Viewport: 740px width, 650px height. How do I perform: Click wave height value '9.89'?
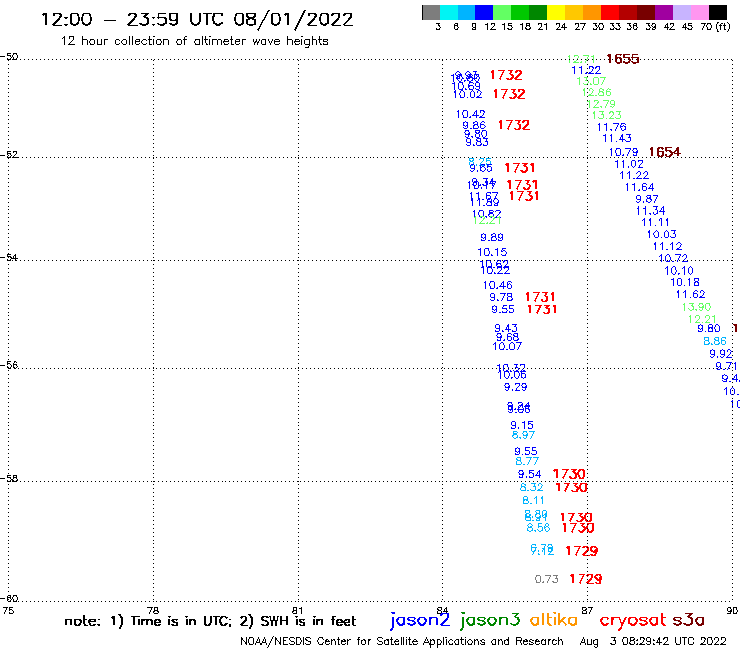492,237
